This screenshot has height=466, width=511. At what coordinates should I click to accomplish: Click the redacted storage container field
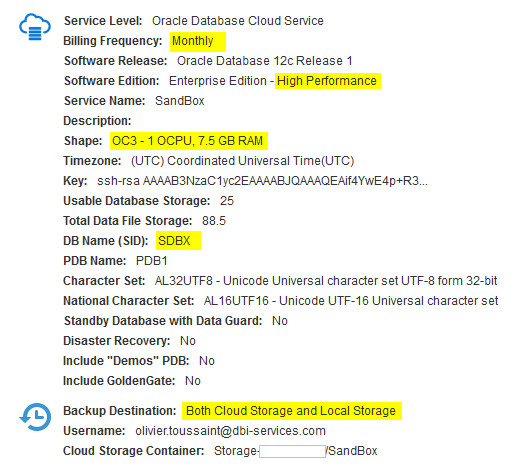pyautogui.click(x=292, y=451)
